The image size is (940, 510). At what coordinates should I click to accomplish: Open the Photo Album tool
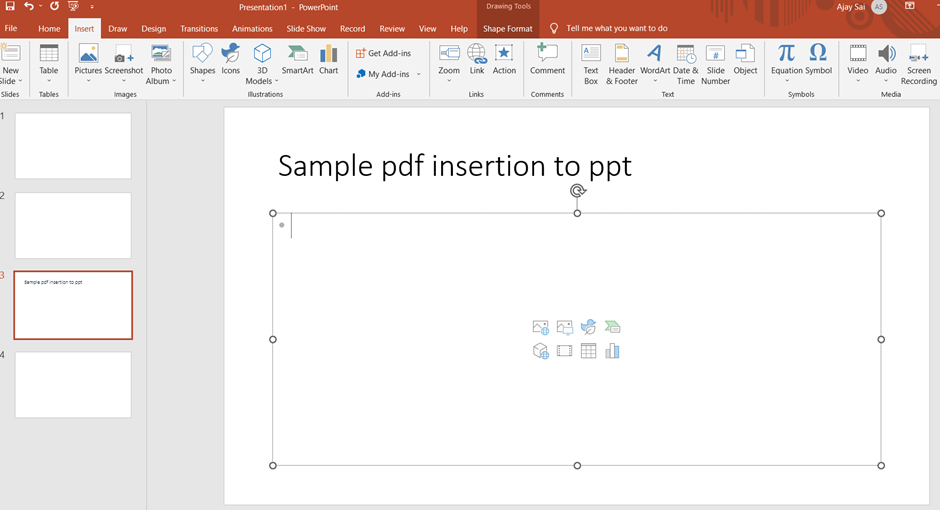pyautogui.click(x=161, y=64)
